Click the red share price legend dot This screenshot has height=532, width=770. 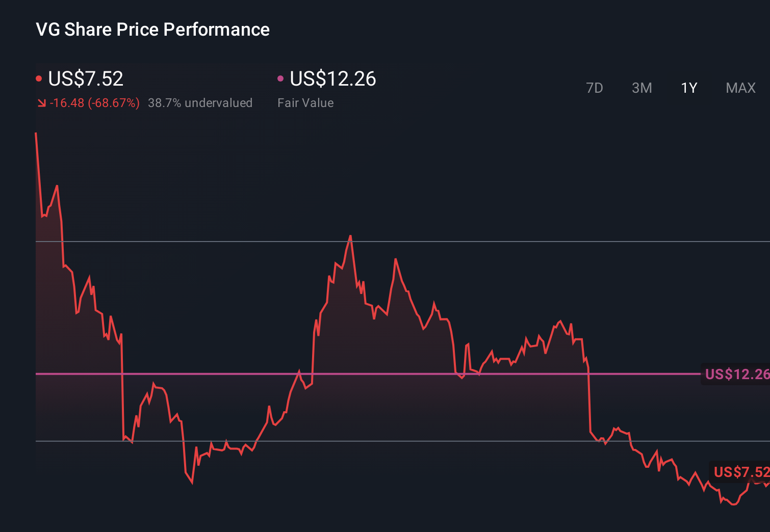(40, 77)
